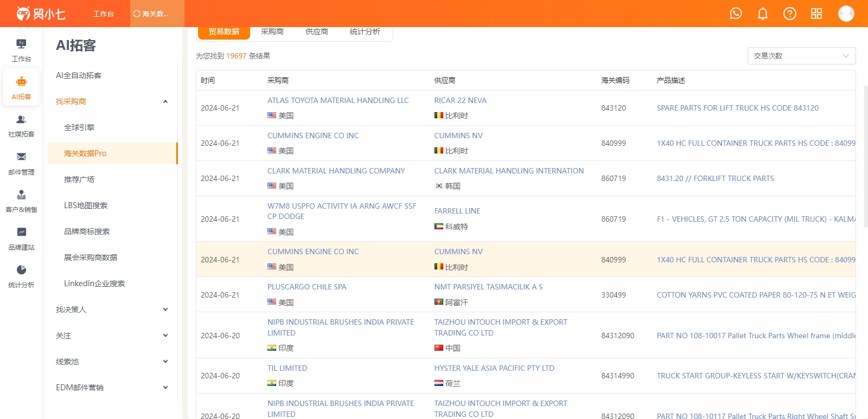Open description TRUCK START GROUP-KEYLESS START
The width and height of the screenshot is (868, 419).
(756, 376)
